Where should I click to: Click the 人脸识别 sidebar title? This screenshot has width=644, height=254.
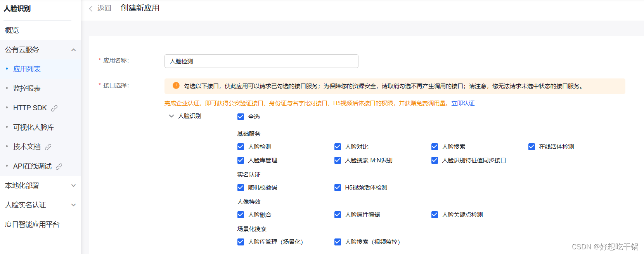(x=17, y=9)
